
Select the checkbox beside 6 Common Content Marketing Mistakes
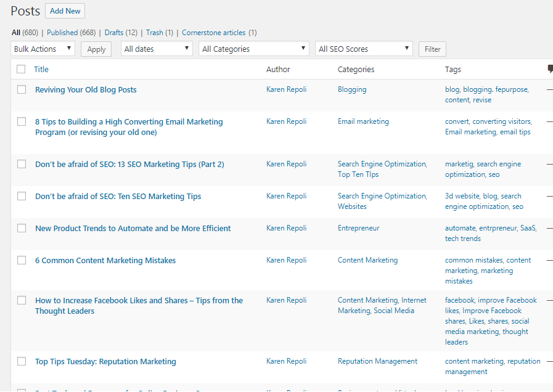pyautogui.click(x=22, y=259)
